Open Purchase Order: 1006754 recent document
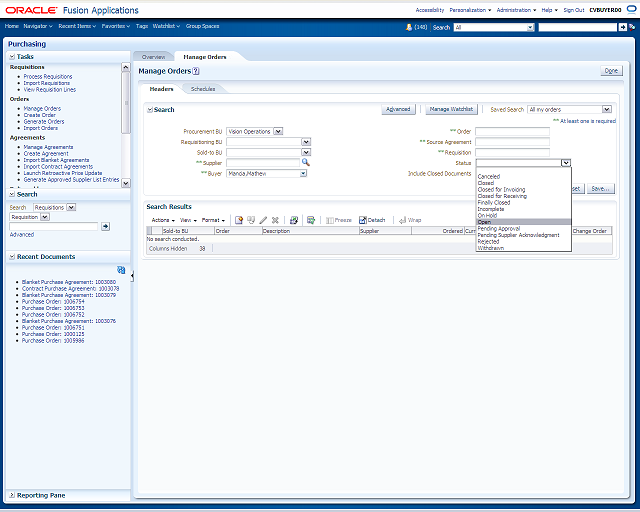Viewport: 640px width, 512px height. click(x=53, y=301)
